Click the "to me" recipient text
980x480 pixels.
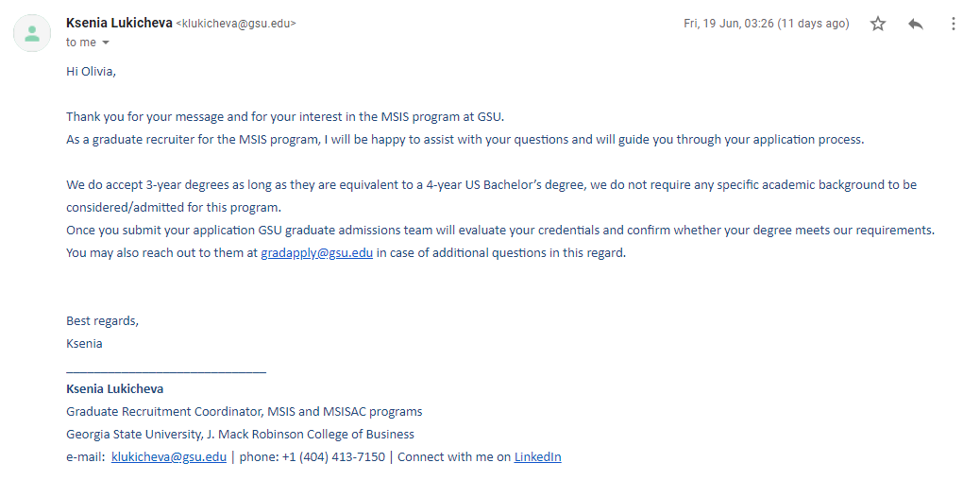point(81,43)
